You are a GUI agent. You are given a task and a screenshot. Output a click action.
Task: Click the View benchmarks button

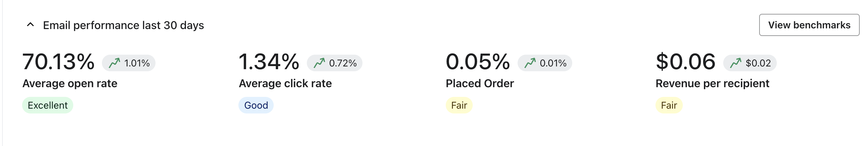click(x=809, y=25)
